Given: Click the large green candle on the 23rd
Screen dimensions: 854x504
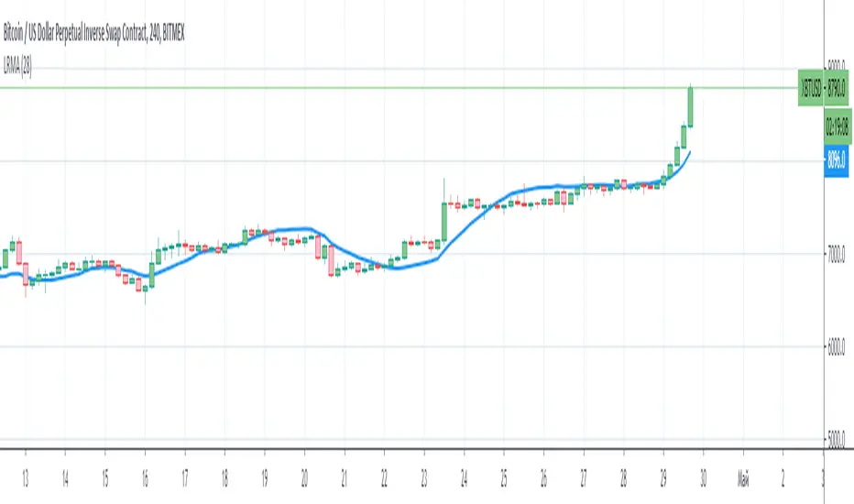Looking at the screenshot, I should coord(443,221).
